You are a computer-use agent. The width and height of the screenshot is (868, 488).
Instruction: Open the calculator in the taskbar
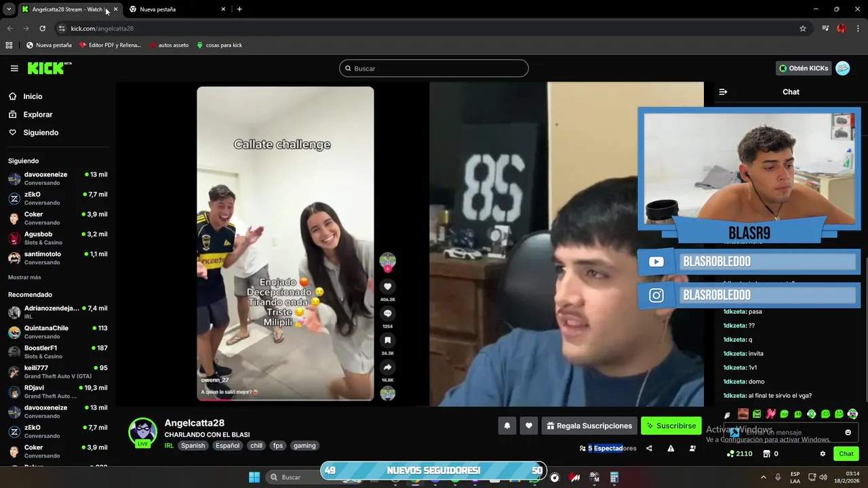[614, 477]
